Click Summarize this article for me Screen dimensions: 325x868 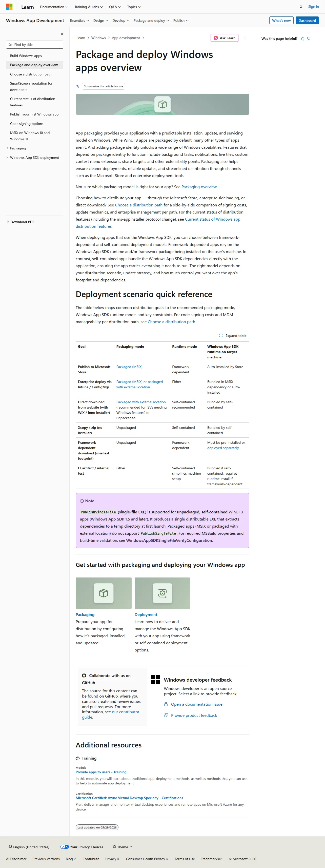click(x=103, y=86)
